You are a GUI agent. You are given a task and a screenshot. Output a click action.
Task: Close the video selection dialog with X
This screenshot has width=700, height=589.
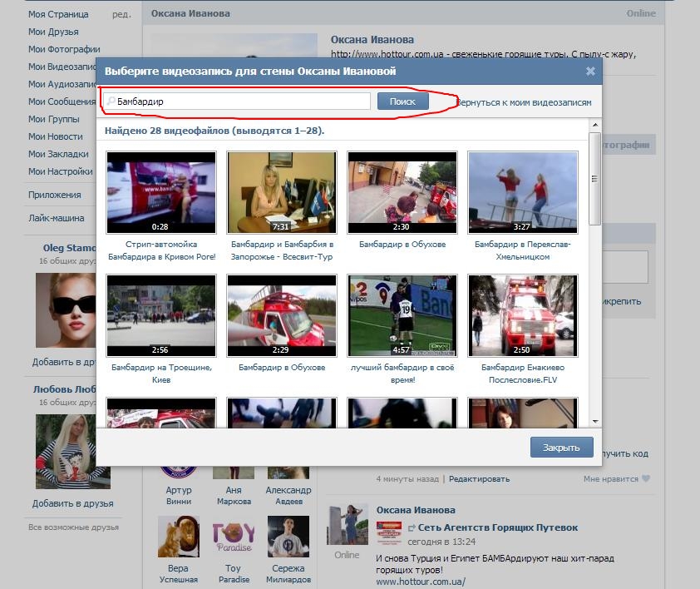coord(590,71)
